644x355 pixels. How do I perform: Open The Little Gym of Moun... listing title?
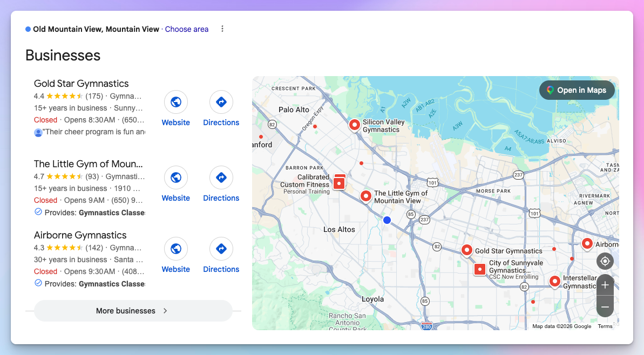point(89,164)
